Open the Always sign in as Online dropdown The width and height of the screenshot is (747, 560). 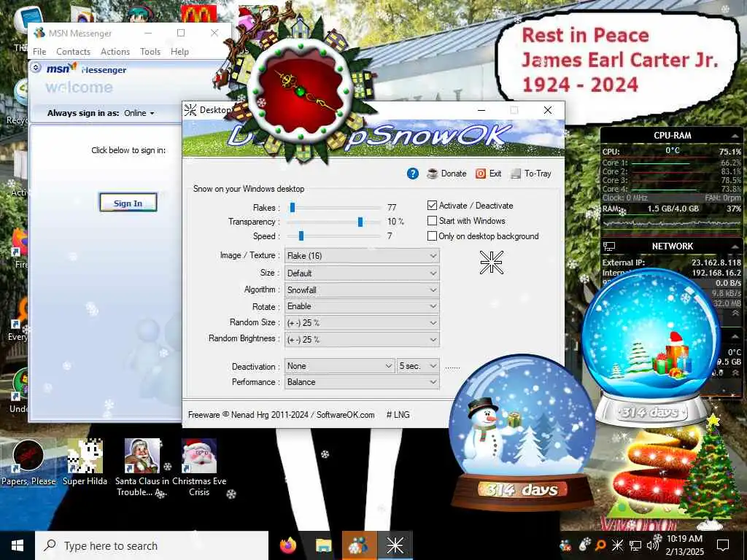coord(139,113)
